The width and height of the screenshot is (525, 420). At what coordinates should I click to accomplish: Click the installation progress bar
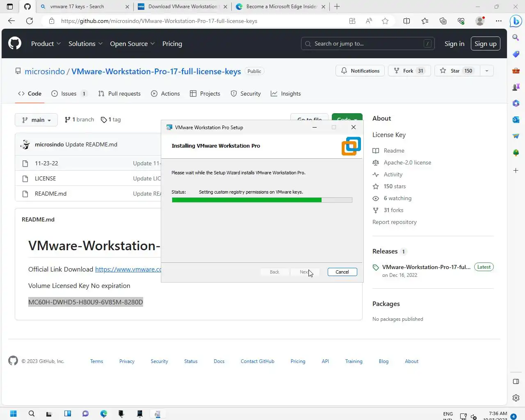(262, 200)
